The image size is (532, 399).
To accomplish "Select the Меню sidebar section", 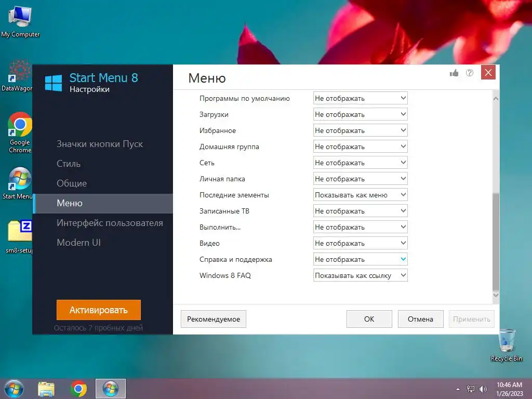I will pyautogui.click(x=103, y=203).
